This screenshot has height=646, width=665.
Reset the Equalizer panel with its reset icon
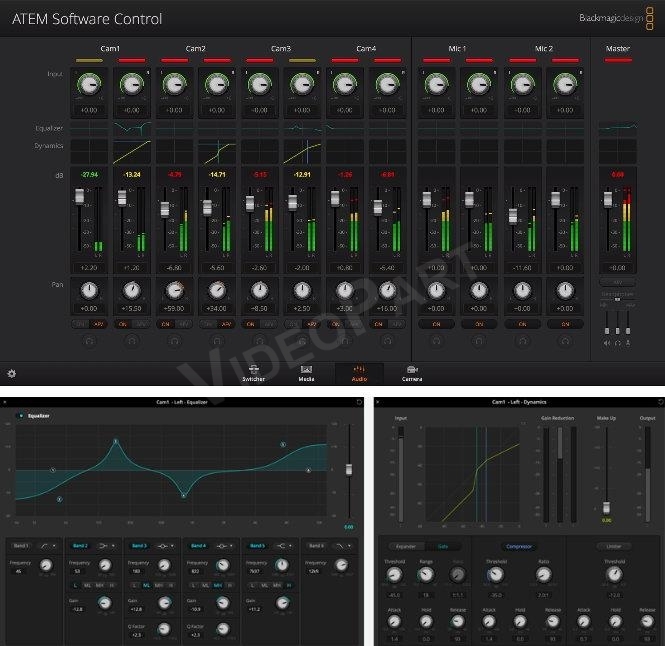coord(359,402)
